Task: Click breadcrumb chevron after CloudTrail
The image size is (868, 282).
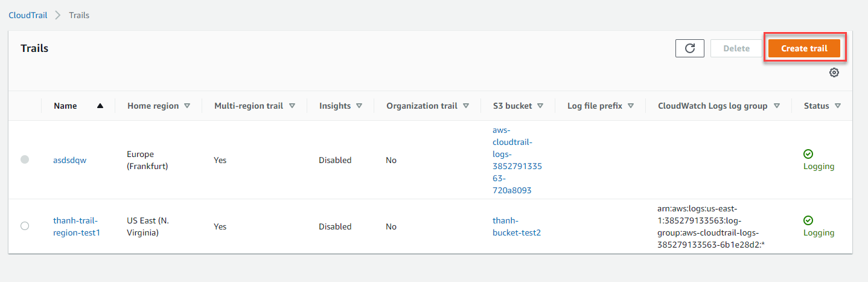Action: [58, 15]
